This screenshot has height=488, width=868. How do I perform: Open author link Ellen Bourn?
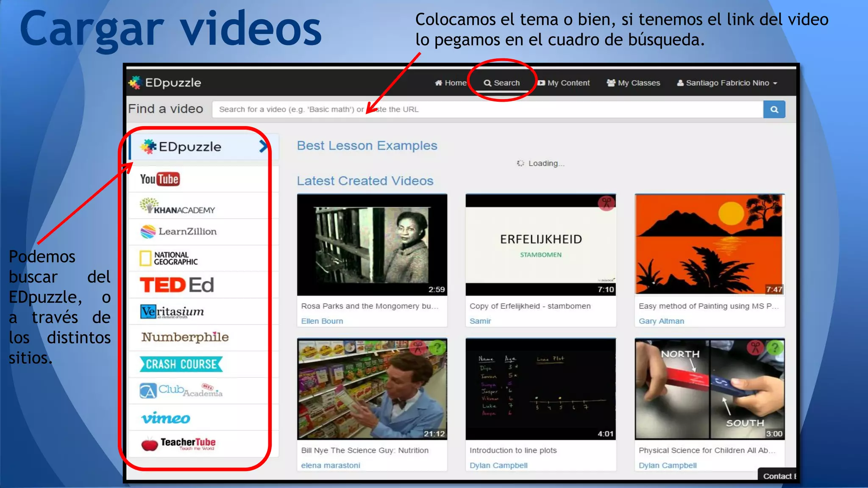[322, 321]
